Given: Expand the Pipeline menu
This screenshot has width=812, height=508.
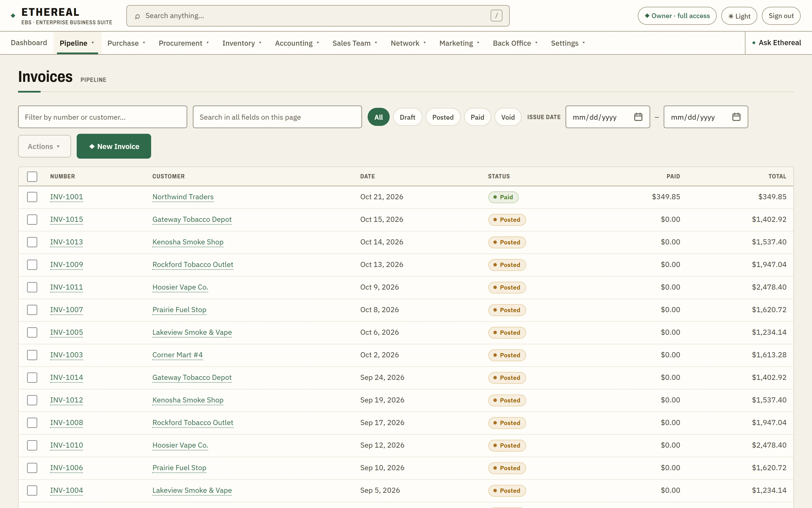Looking at the screenshot, I should click(77, 43).
